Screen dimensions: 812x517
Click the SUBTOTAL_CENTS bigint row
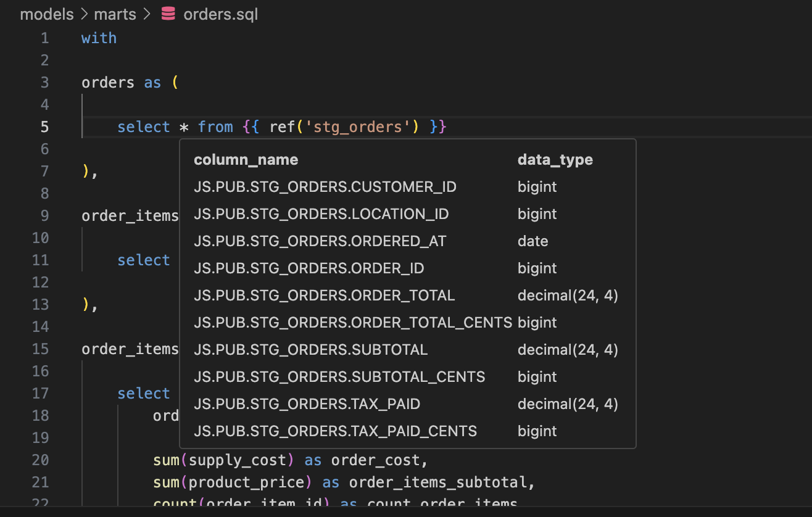339,376
